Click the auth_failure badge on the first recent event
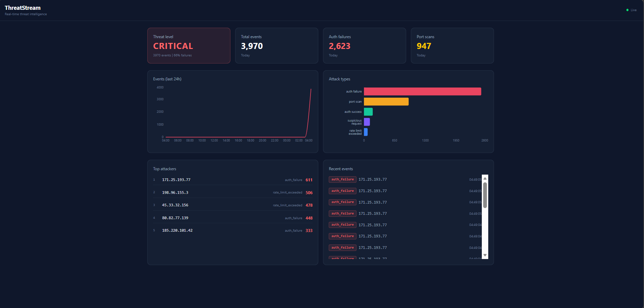The height and width of the screenshot is (308, 644). pos(342,179)
